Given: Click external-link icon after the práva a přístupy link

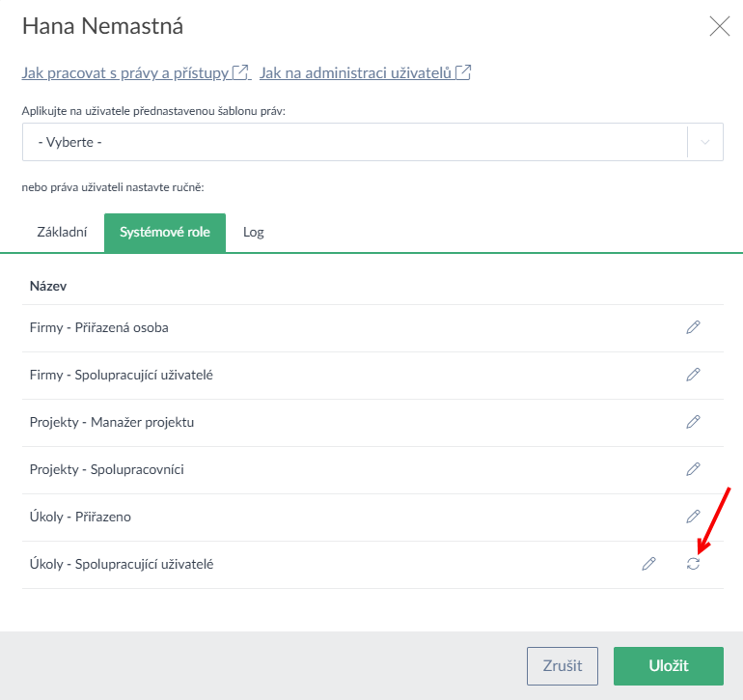Looking at the screenshot, I should (242, 72).
